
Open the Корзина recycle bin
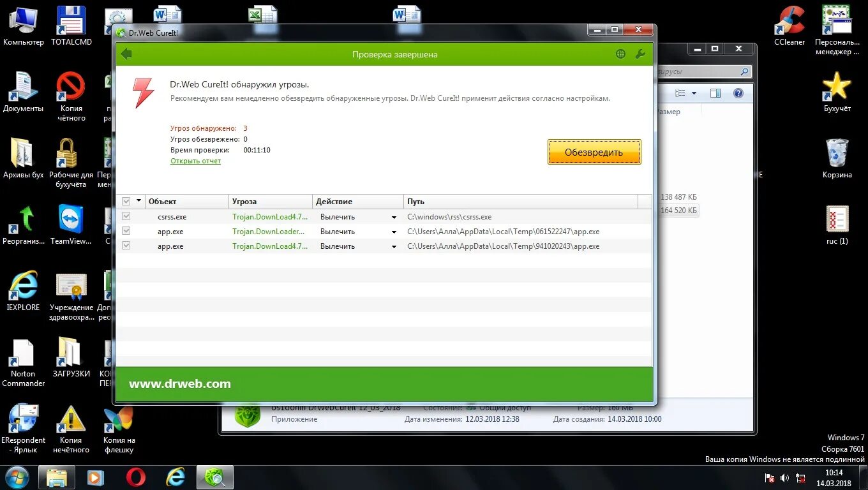click(837, 159)
